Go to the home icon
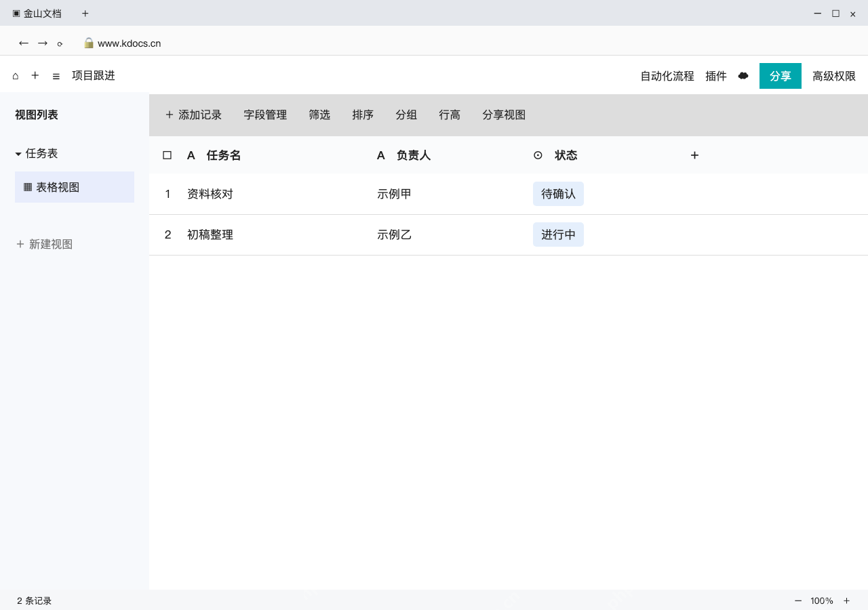868x610 pixels. pyautogui.click(x=16, y=76)
